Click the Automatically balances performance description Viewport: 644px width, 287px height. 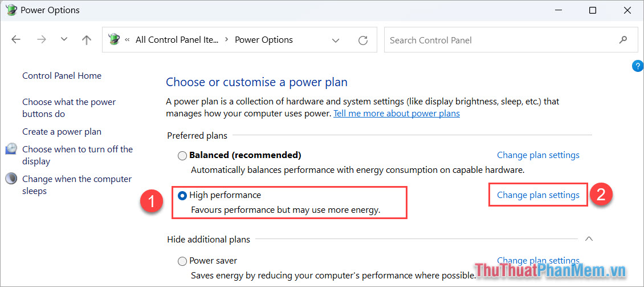point(358,169)
